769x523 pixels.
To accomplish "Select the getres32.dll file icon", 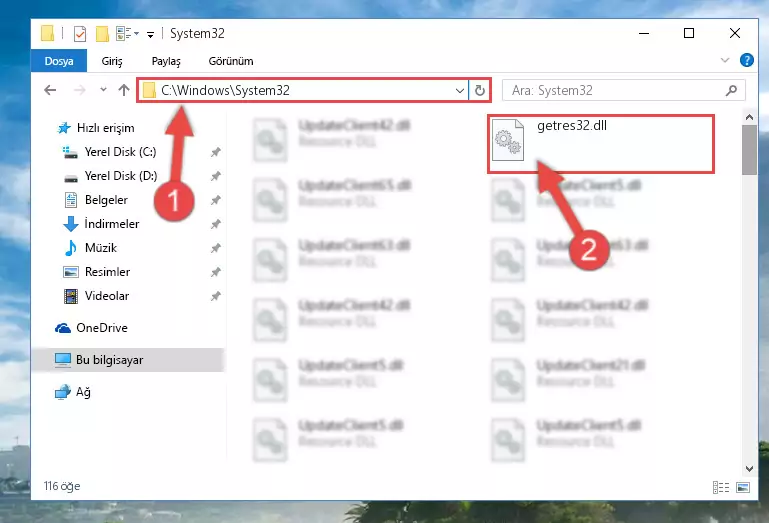I will (x=508, y=140).
